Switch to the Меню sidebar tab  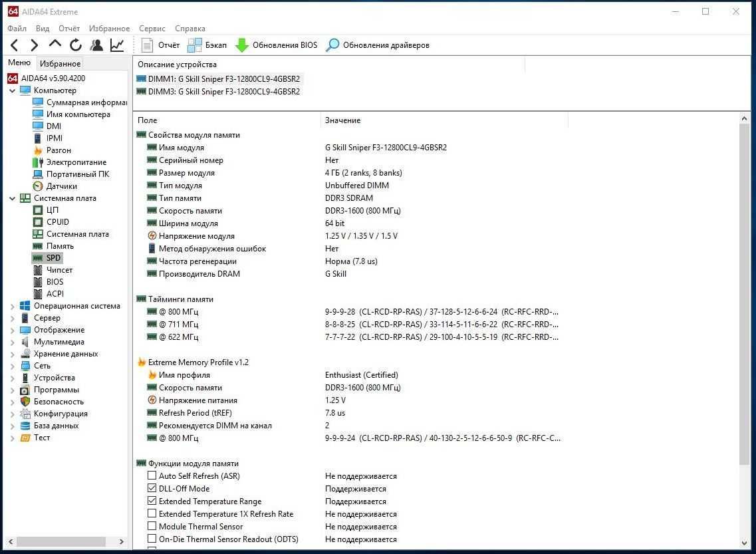19,63
